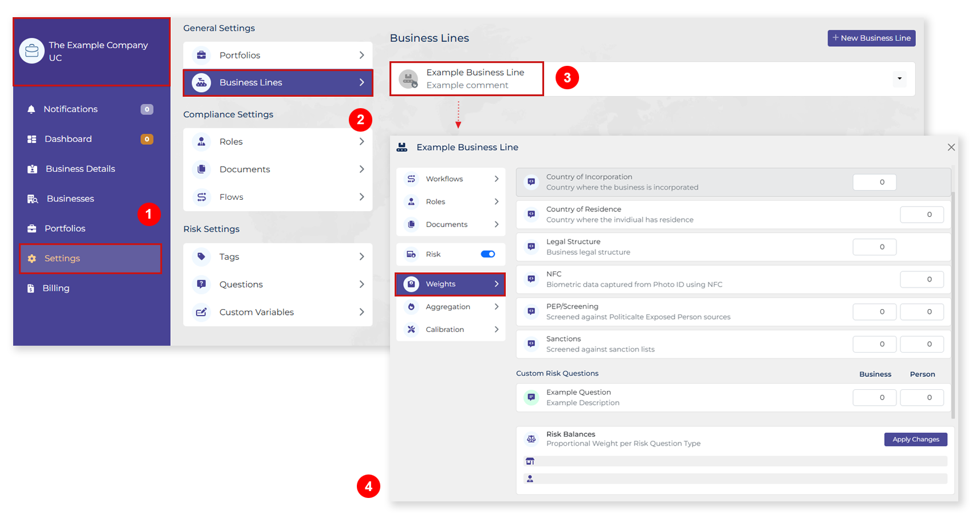980x522 pixels.
Task: Click the Questions icon under Risk Settings
Action: tap(201, 284)
